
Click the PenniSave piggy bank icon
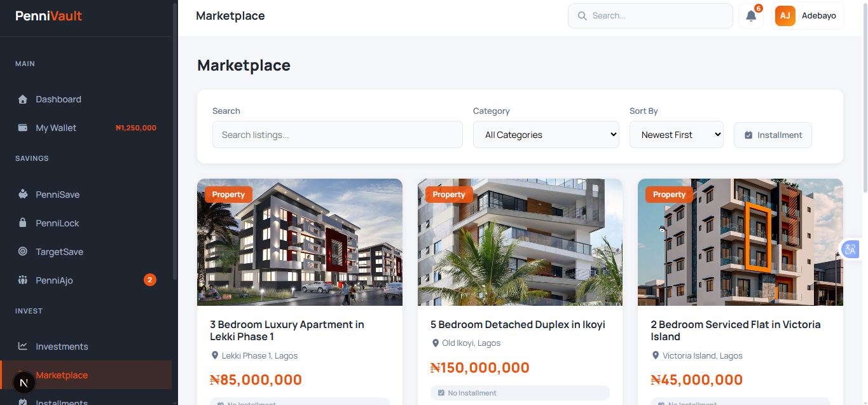pos(23,195)
